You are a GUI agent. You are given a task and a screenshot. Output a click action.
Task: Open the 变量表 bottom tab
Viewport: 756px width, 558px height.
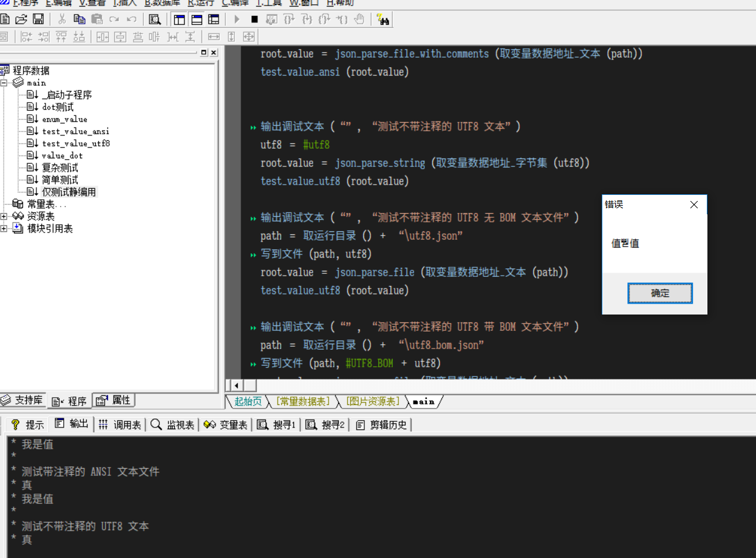point(226,424)
